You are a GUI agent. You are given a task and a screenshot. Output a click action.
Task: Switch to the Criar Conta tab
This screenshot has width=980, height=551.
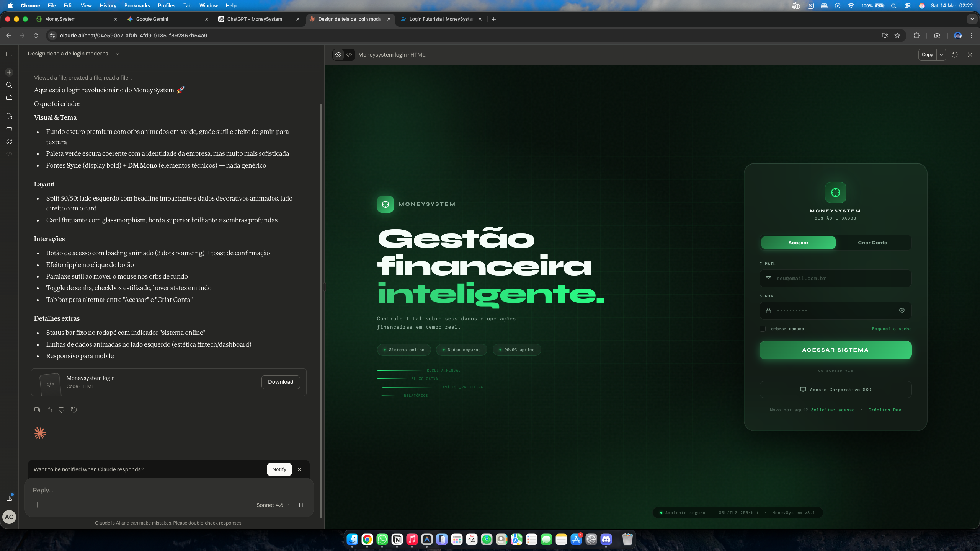pyautogui.click(x=873, y=242)
